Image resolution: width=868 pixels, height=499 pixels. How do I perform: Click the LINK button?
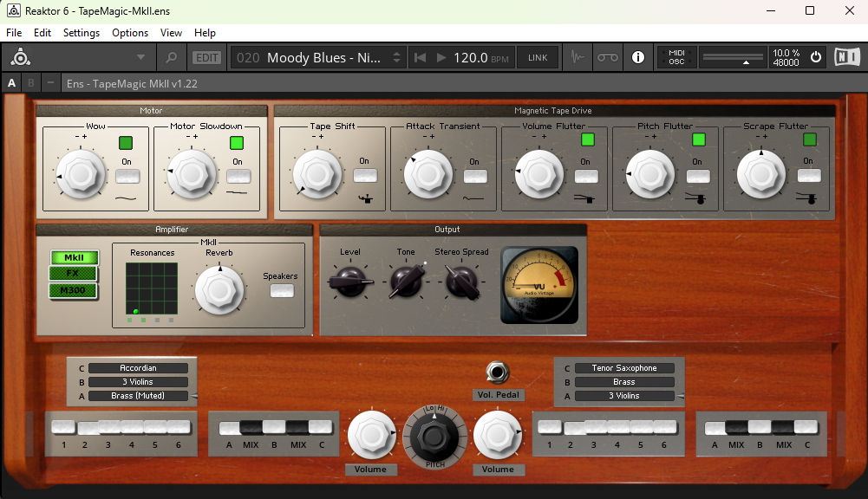[538, 57]
